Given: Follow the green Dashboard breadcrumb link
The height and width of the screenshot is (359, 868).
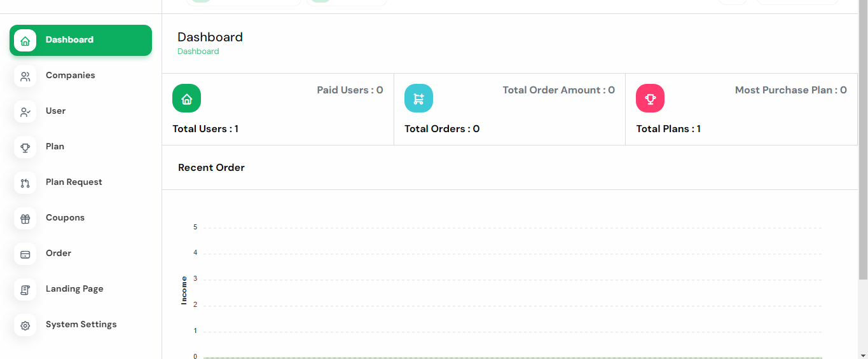Looking at the screenshot, I should tap(198, 51).
